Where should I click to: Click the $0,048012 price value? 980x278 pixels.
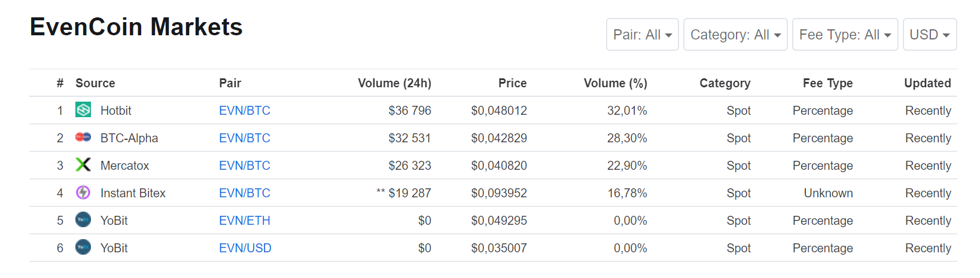tap(499, 111)
